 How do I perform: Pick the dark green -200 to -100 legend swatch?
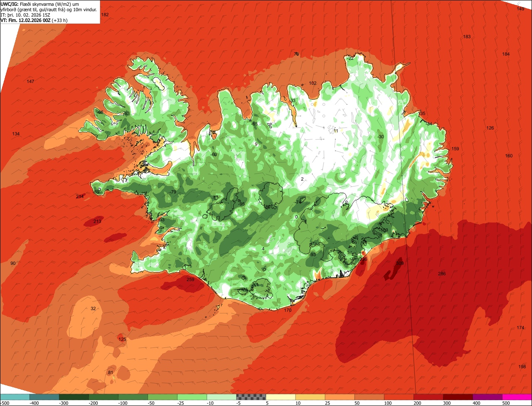coord(103,397)
